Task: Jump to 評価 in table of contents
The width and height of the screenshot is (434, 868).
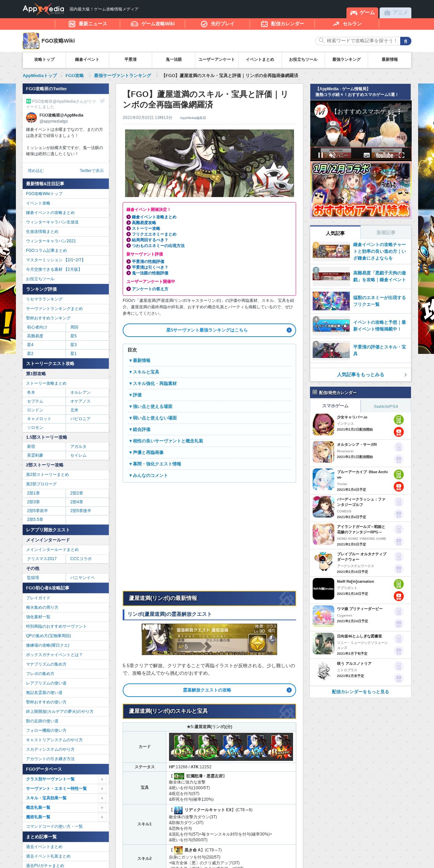Action: coord(135,395)
